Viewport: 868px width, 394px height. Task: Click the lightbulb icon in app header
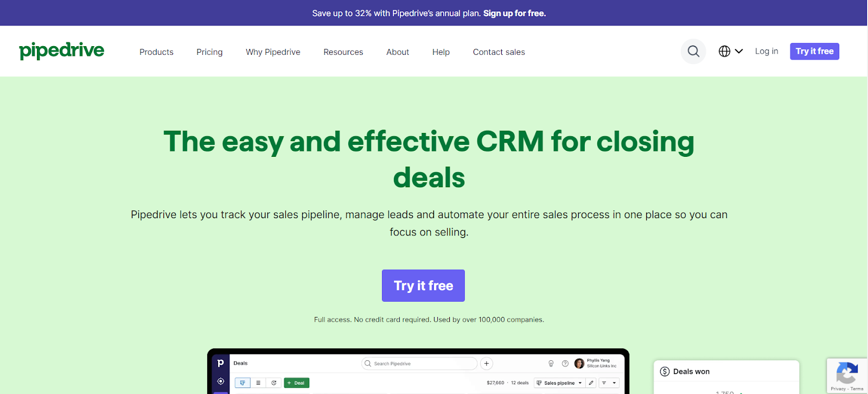[551, 364]
